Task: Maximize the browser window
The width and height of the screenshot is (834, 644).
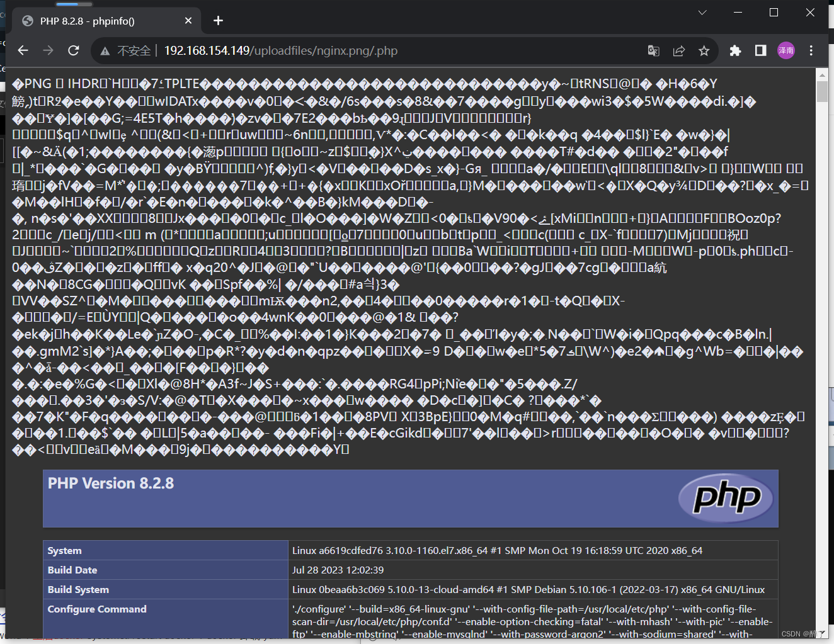Action: tap(774, 13)
